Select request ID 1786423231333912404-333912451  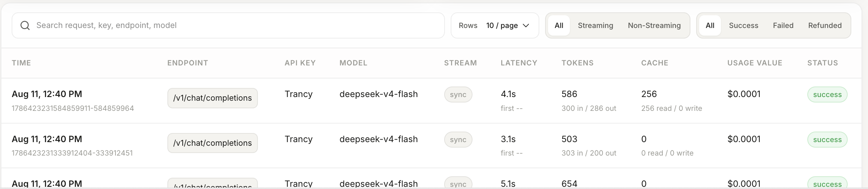click(72, 153)
